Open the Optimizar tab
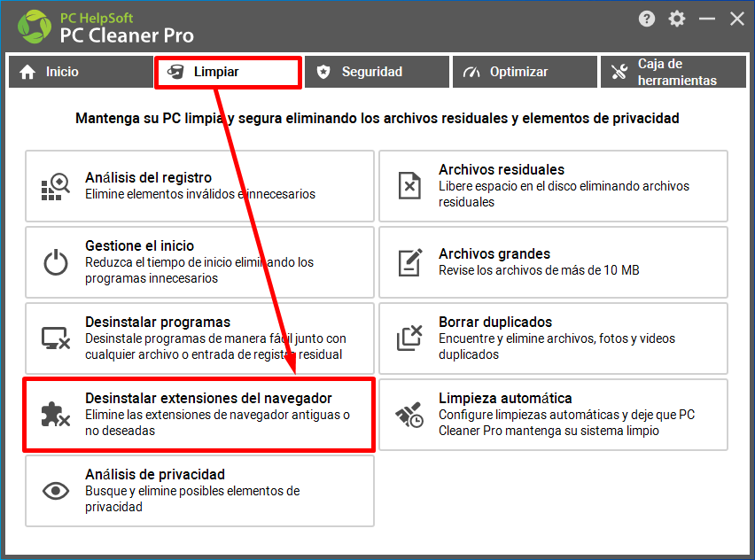 tap(525, 72)
